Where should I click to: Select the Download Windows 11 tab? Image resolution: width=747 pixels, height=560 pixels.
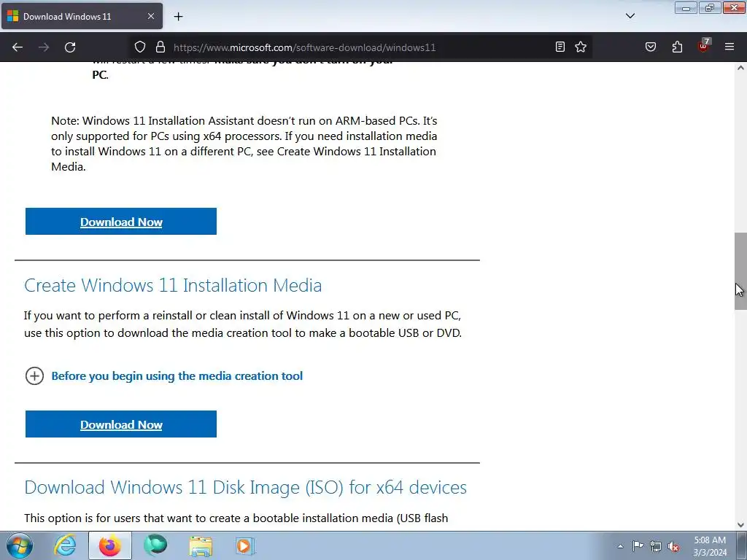point(82,16)
